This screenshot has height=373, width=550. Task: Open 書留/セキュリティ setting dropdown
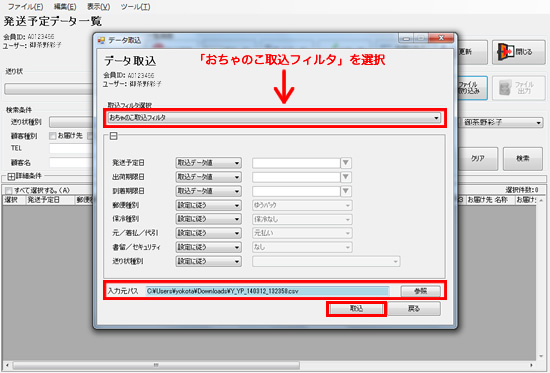tap(208, 247)
